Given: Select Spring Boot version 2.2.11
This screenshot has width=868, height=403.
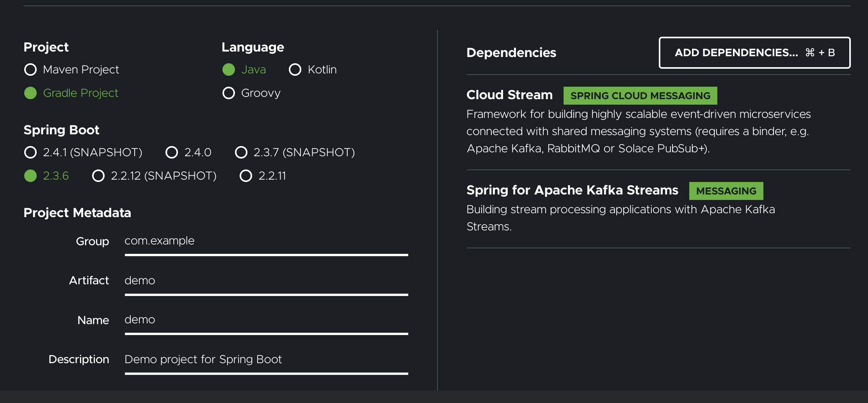Looking at the screenshot, I should point(246,176).
